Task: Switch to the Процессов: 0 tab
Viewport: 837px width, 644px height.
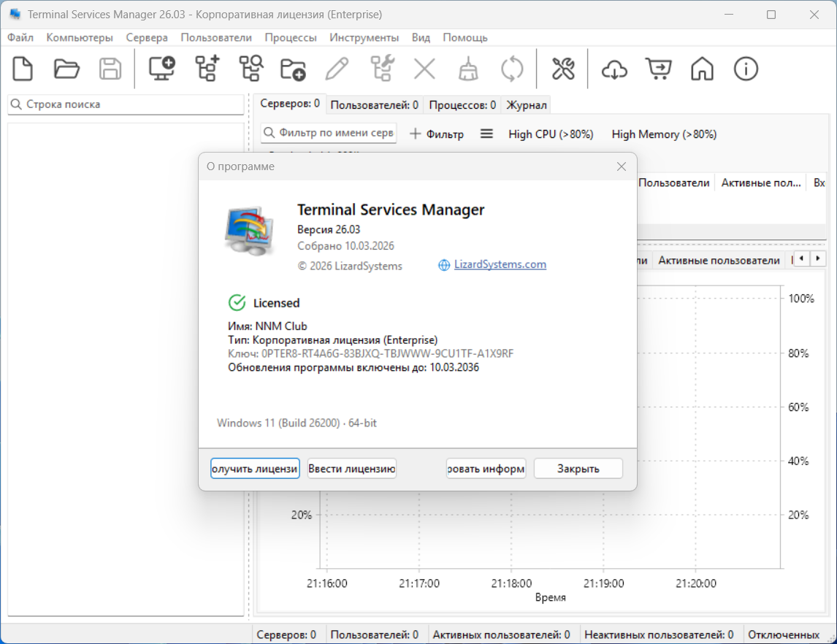Action: [x=462, y=105]
